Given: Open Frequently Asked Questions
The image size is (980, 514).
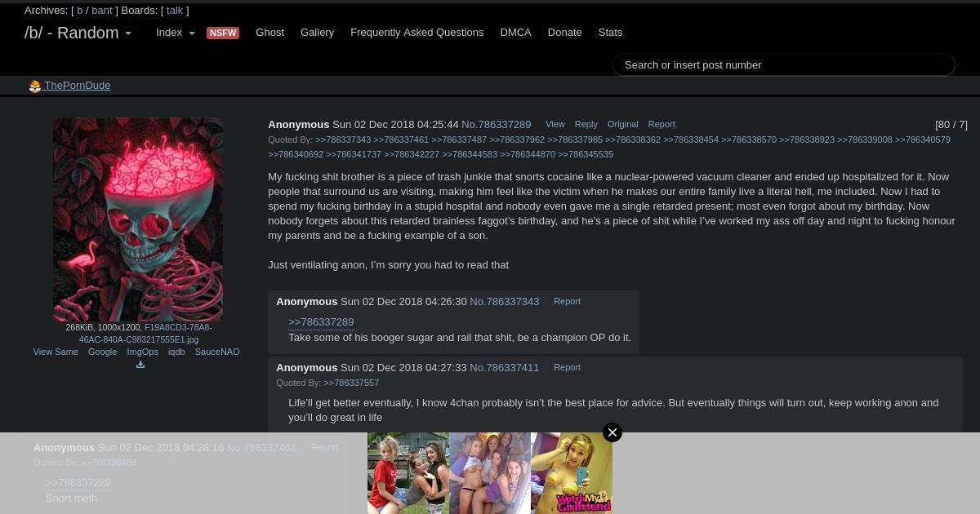Looking at the screenshot, I should 417,33.
